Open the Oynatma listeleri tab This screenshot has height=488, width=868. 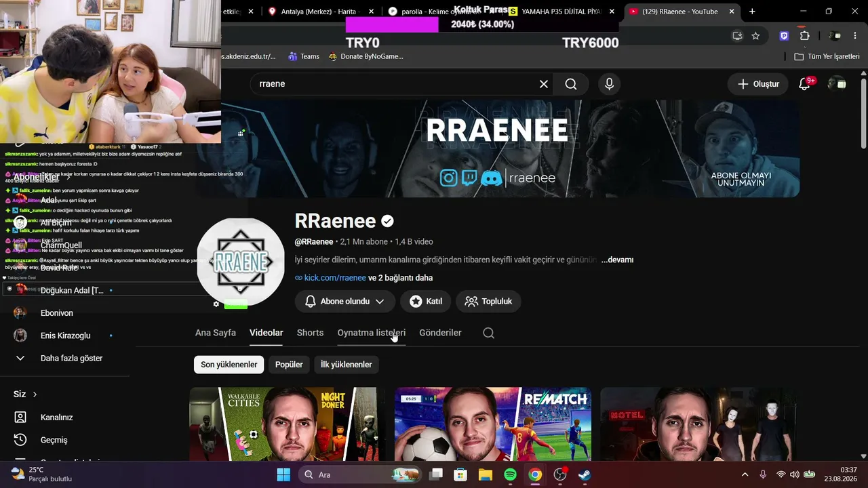(x=372, y=333)
